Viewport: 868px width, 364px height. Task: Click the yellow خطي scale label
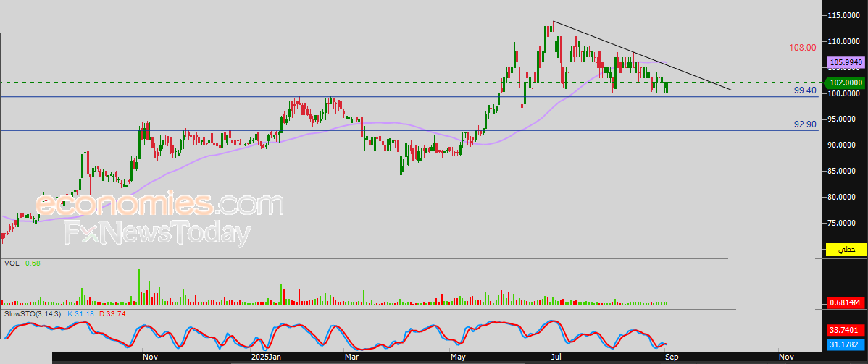click(x=846, y=250)
